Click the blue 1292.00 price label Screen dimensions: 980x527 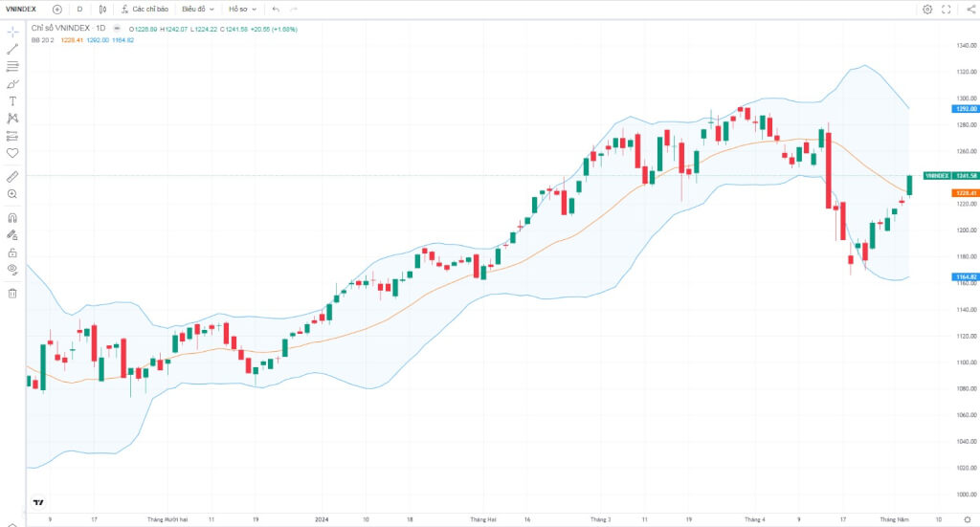tap(965, 109)
